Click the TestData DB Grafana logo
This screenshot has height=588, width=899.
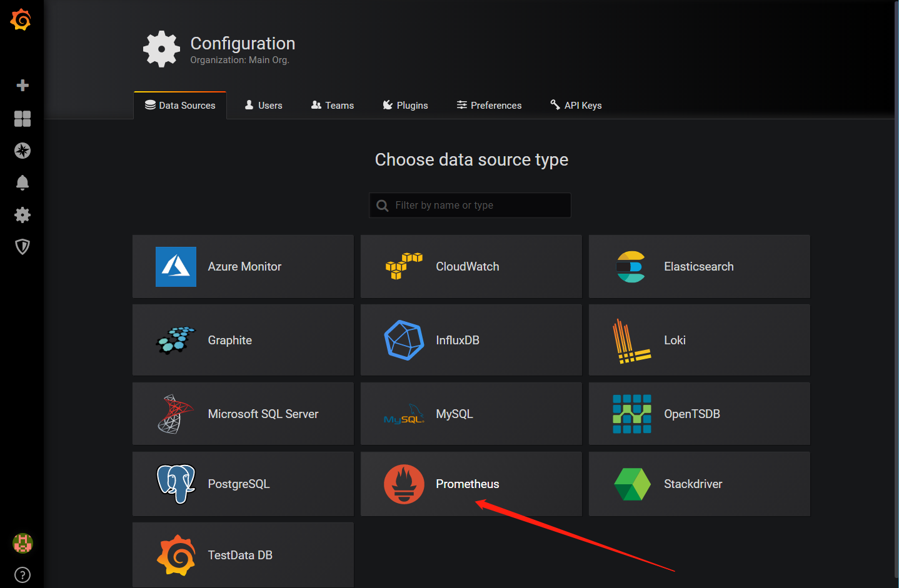(x=176, y=555)
